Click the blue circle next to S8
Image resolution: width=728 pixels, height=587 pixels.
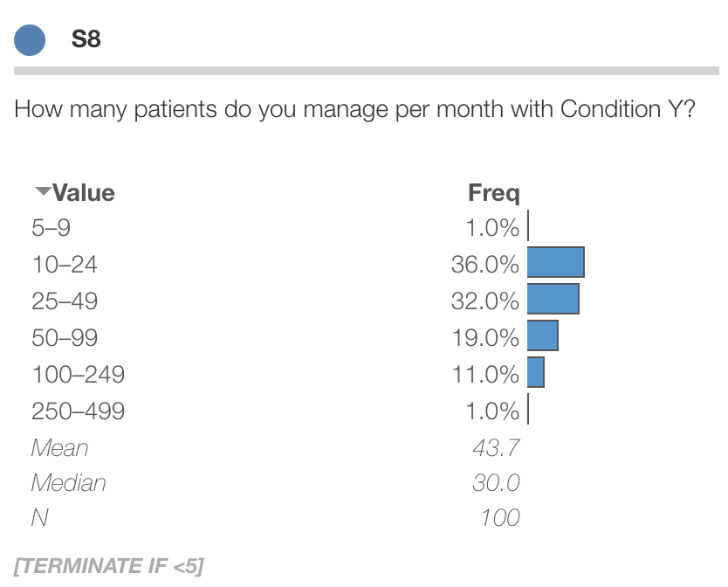coord(30,39)
